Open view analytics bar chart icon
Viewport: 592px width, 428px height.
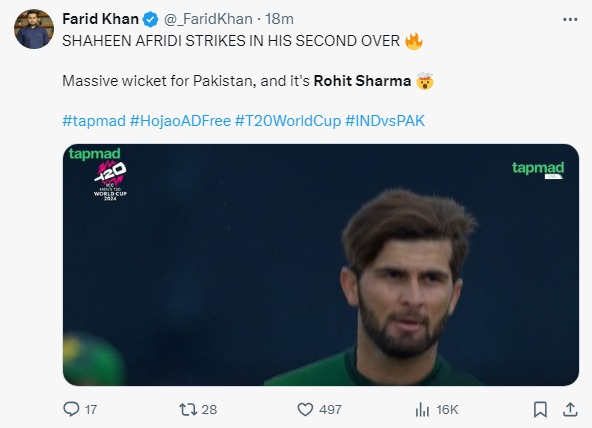422,409
